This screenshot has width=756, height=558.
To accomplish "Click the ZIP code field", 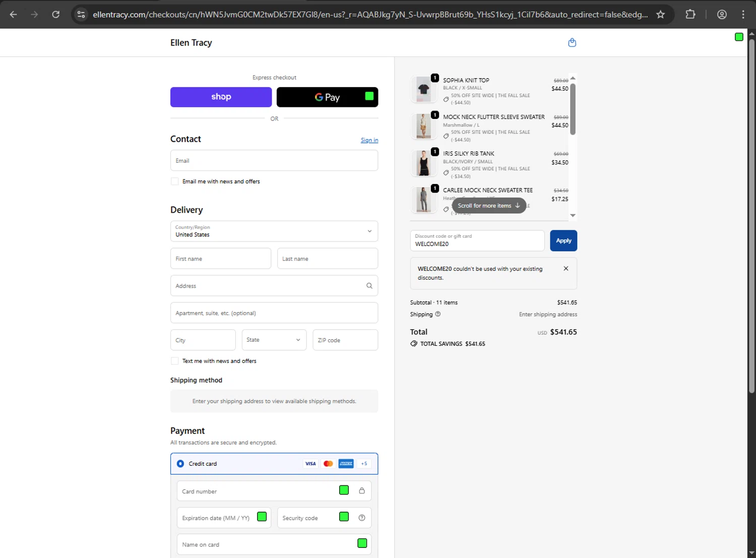I will tap(345, 340).
